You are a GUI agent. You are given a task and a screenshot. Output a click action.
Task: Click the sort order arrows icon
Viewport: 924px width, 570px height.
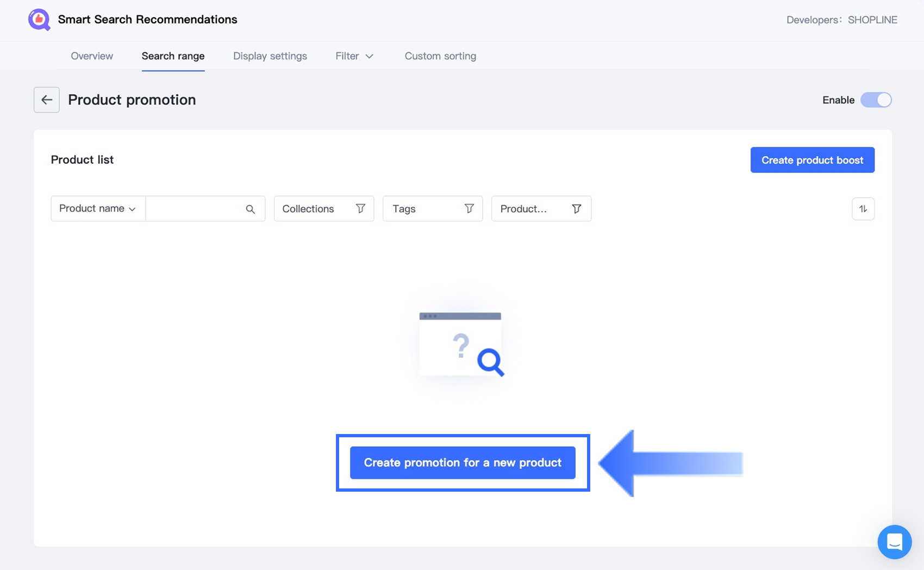coord(863,209)
